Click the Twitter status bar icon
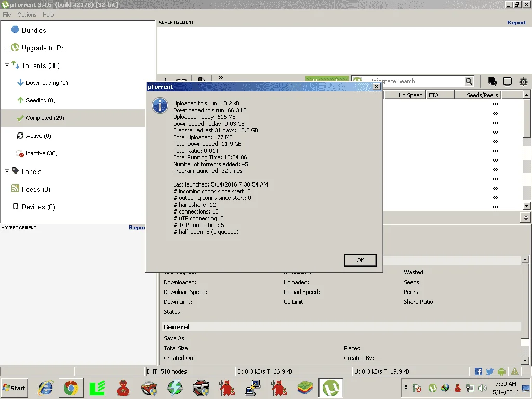Image resolution: width=532 pixels, height=399 pixels. 489,371
